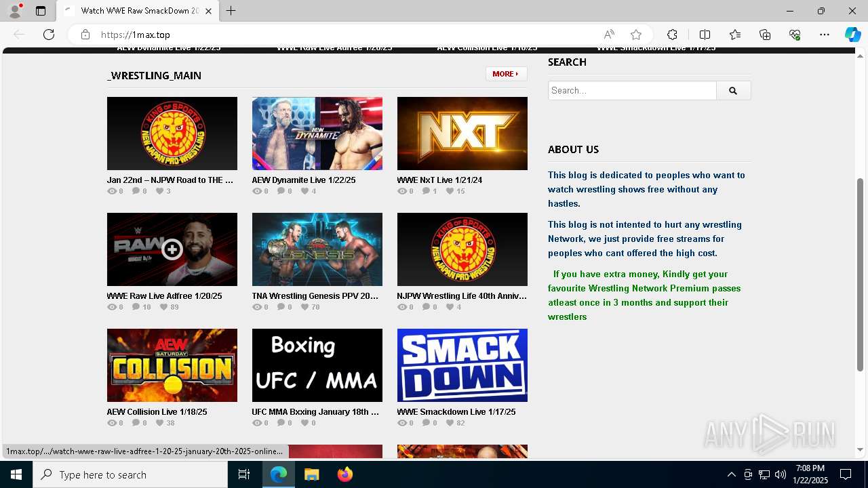
Task: Add this page to favorites star
Action: click(x=636, y=35)
